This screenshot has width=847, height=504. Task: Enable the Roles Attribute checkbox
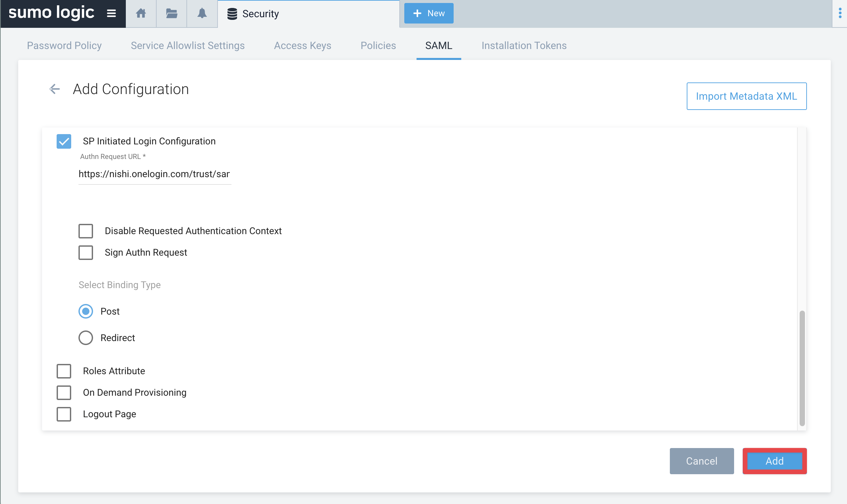pyautogui.click(x=64, y=371)
